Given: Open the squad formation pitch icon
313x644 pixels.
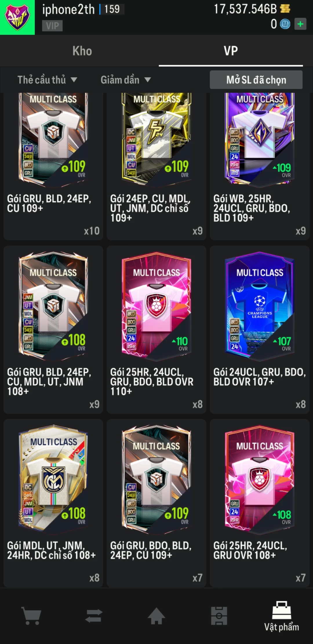Looking at the screenshot, I should pyautogui.click(x=219, y=616).
